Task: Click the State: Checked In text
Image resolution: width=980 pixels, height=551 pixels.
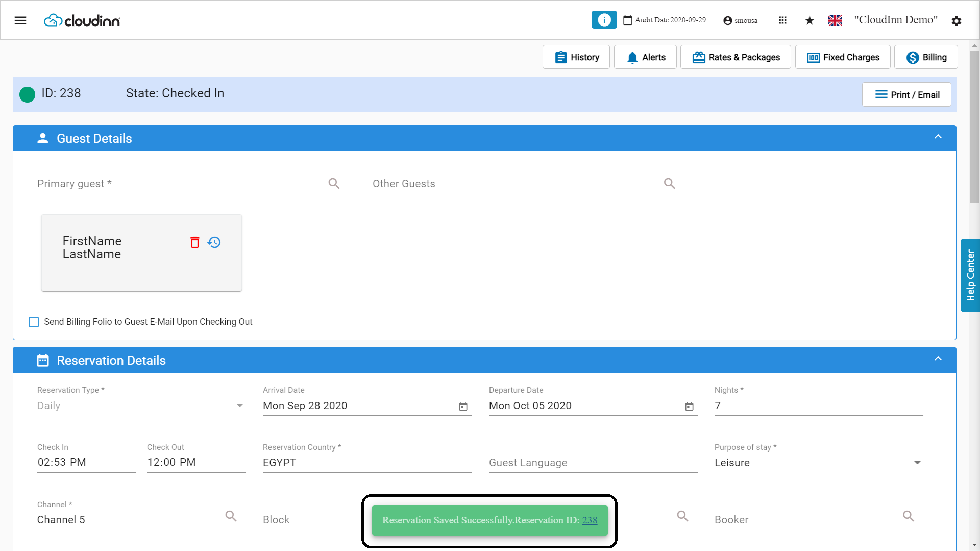Action: coord(175,93)
